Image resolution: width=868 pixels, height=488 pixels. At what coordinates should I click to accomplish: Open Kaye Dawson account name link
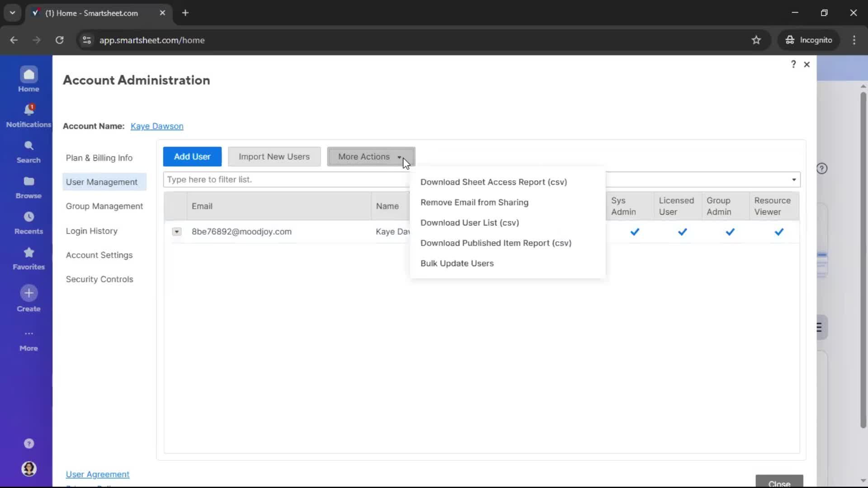point(157,127)
